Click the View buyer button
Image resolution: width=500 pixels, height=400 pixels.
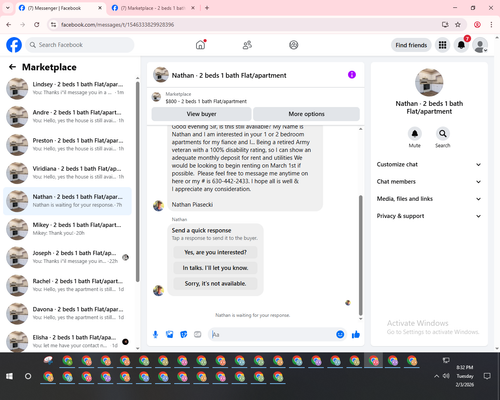point(201,114)
